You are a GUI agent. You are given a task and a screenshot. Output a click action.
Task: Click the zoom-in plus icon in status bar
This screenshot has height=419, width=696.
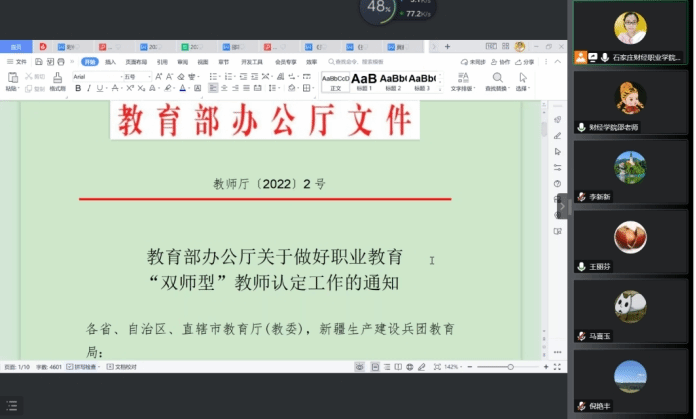coord(547,367)
